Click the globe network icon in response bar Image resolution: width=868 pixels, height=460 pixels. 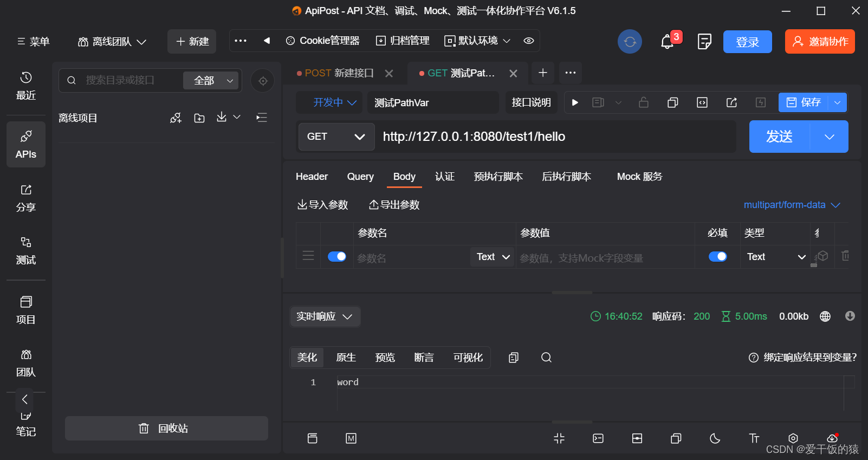pyautogui.click(x=825, y=316)
